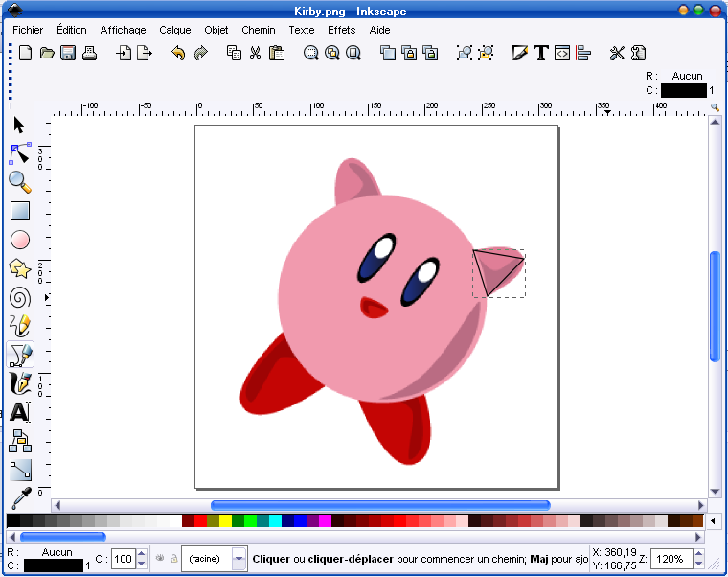728x577 pixels.
Task: Select the Dropper color picker tool
Action: point(21,497)
